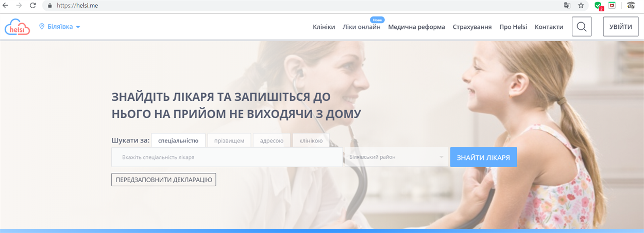
Task: Go to Медична реформа page
Action: (x=417, y=27)
